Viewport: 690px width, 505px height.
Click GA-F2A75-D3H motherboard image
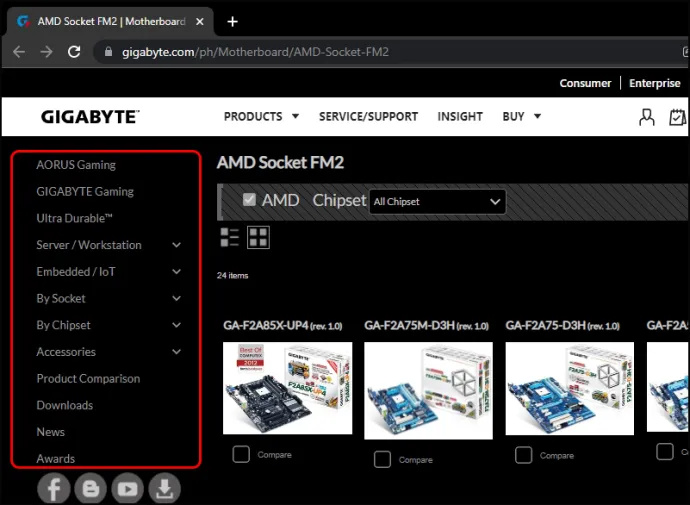click(569, 388)
